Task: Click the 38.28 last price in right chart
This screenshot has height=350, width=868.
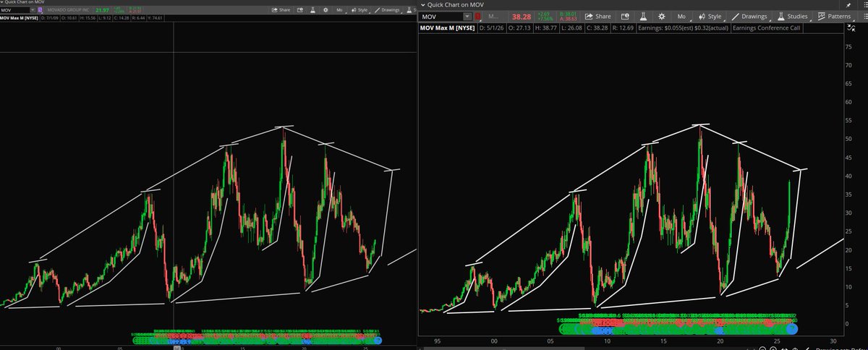Action: tap(522, 17)
